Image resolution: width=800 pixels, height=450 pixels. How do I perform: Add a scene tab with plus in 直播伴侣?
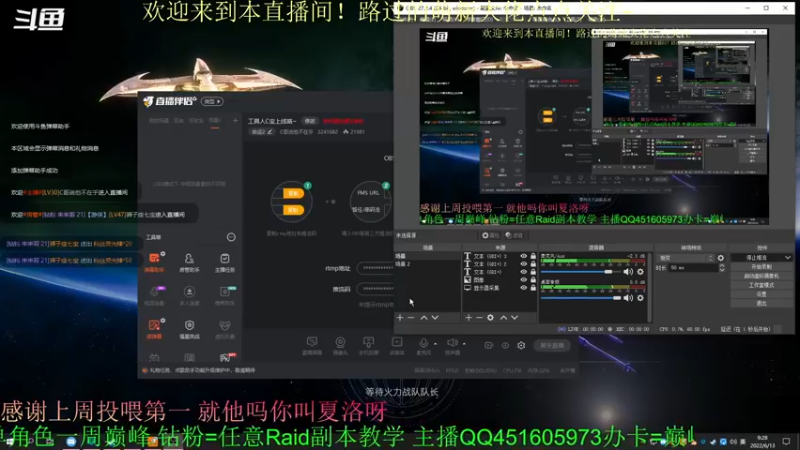click(x=235, y=121)
